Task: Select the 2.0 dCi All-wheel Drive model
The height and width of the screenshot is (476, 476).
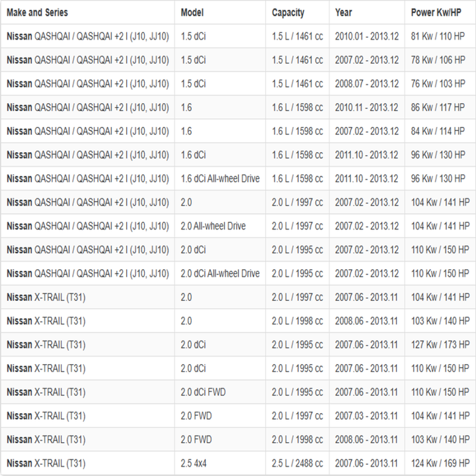Action: (220, 274)
